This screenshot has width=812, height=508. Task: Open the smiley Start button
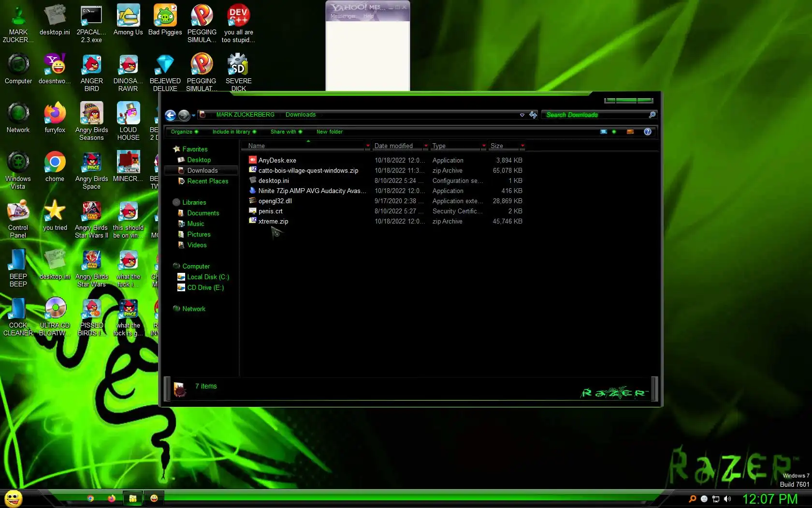tap(14, 498)
